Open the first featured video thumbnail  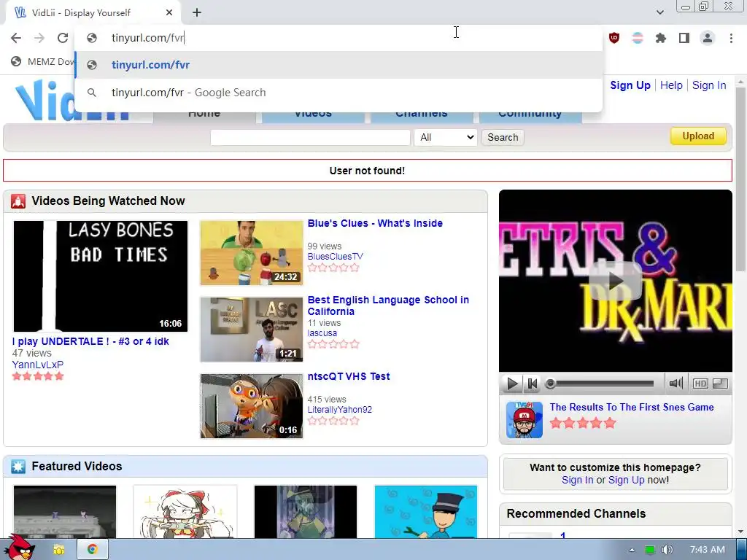65,511
